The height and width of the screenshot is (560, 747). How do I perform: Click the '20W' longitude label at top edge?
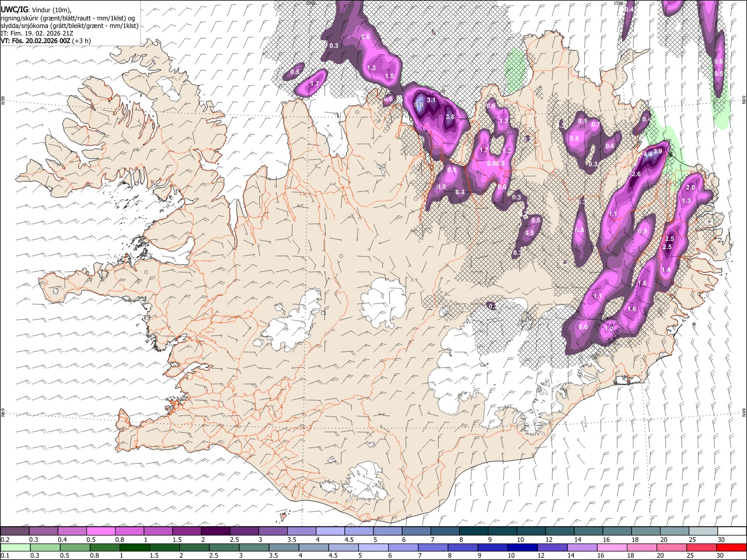(310, 3)
